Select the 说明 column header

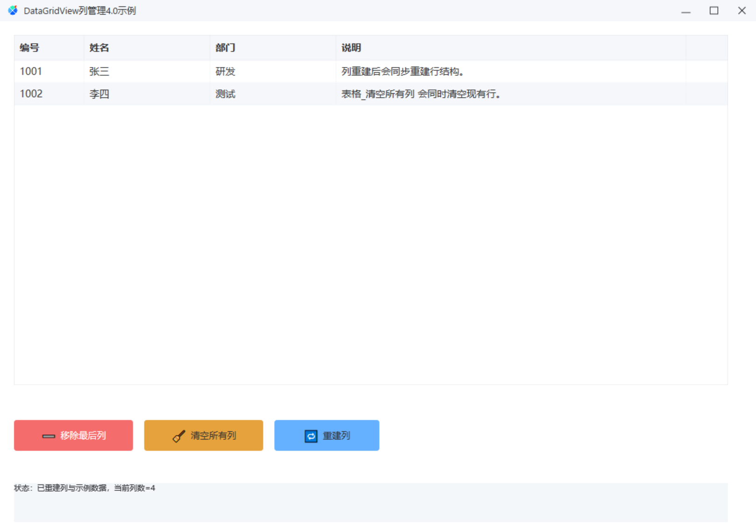click(511, 48)
